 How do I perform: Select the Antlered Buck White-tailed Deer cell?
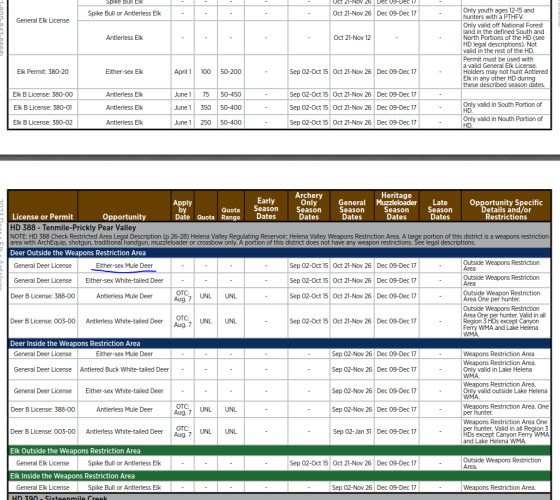tap(124, 370)
